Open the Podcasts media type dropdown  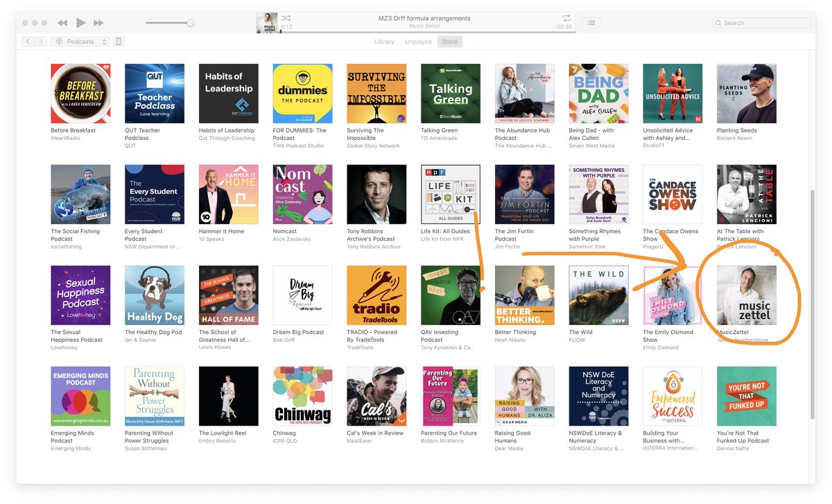(80, 42)
